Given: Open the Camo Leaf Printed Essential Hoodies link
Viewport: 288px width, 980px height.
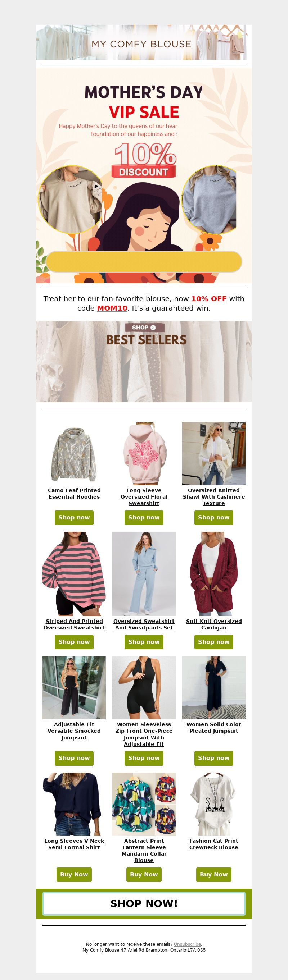Looking at the screenshot, I should point(74,494).
